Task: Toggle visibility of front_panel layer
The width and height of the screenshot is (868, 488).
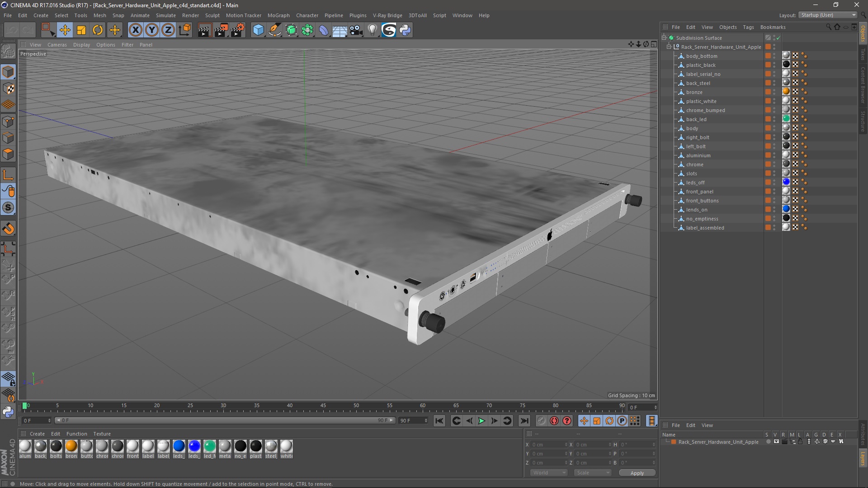Action: coord(775,190)
